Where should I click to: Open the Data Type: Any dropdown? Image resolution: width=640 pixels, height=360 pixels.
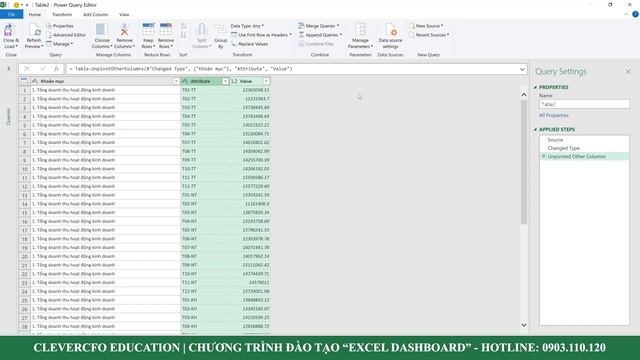point(247,26)
